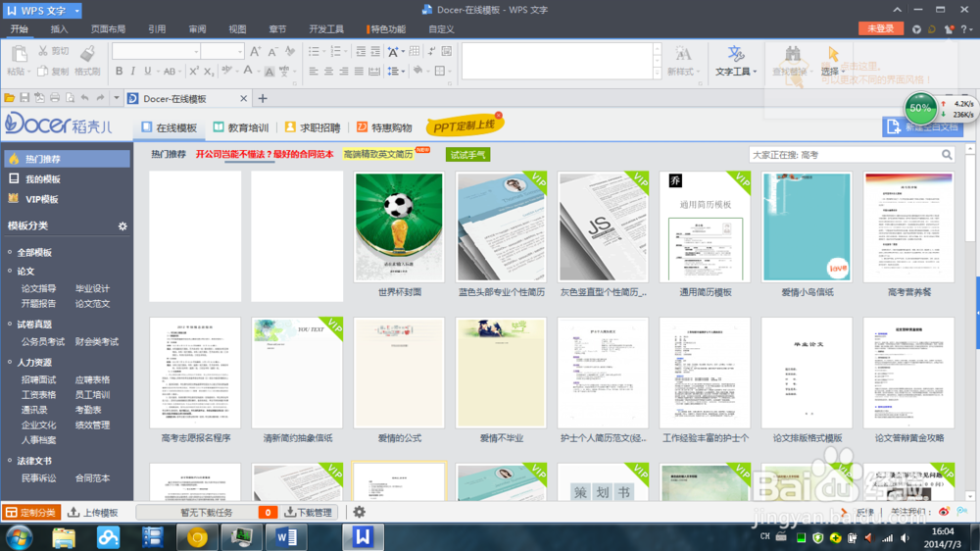980x551 pixels.
Task: Toggle Italic formatting in ribbon
Action: click(133, 72)
